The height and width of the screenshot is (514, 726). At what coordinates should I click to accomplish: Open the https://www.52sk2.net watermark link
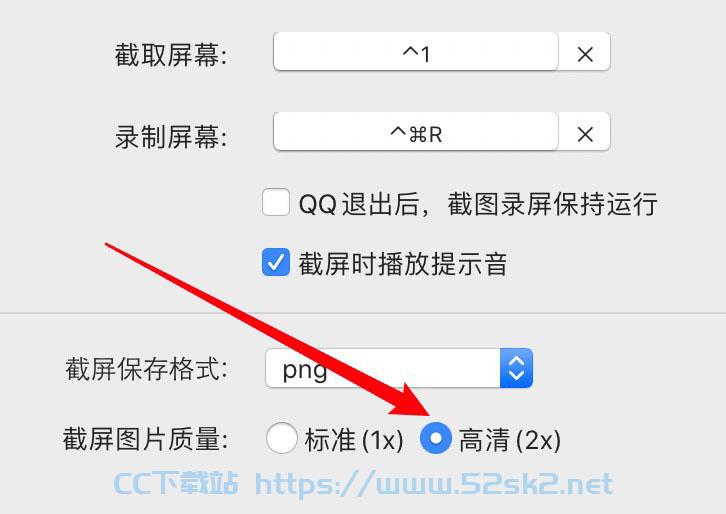click(434, 484)
